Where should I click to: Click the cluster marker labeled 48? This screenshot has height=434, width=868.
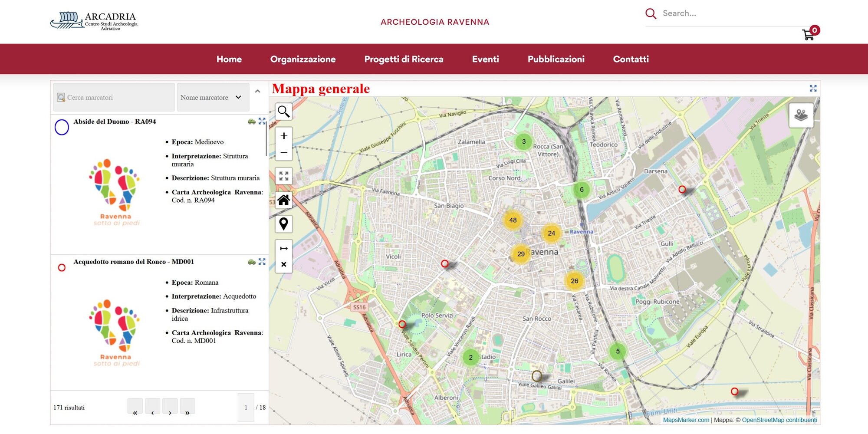[513, 220]
